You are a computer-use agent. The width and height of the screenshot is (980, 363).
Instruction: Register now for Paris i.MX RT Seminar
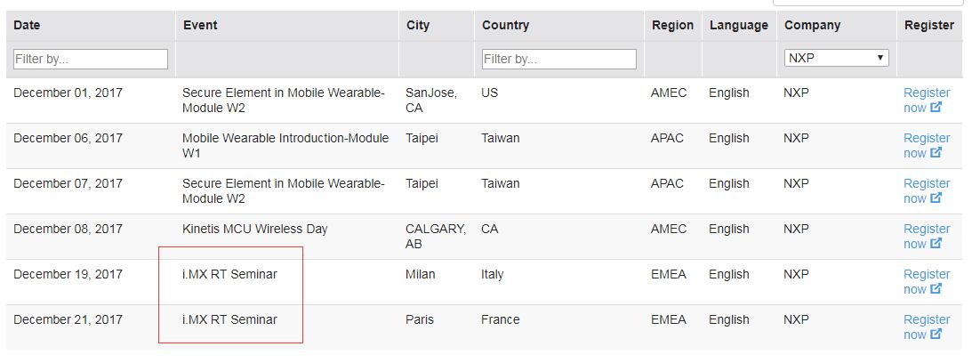tap(927, 327)
